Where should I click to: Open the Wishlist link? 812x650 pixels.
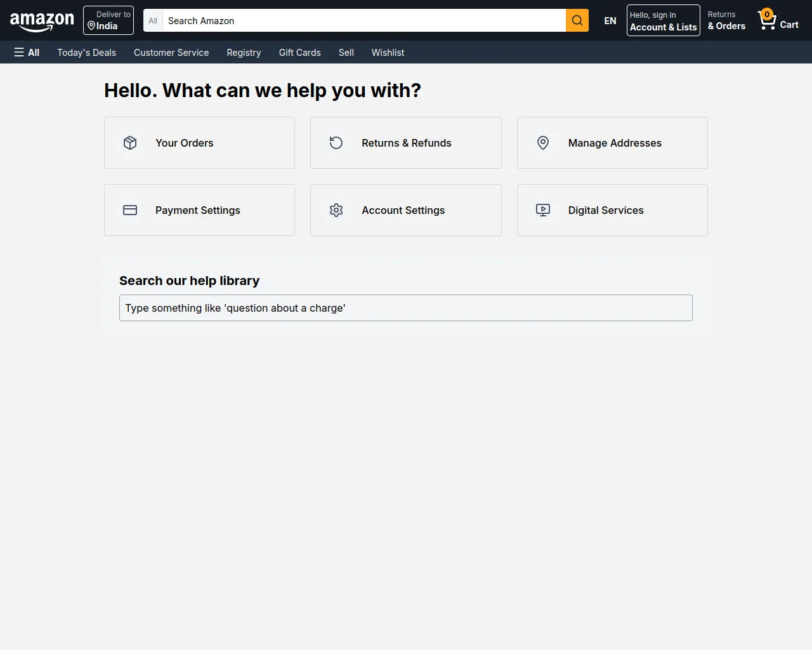click(388, 53)
